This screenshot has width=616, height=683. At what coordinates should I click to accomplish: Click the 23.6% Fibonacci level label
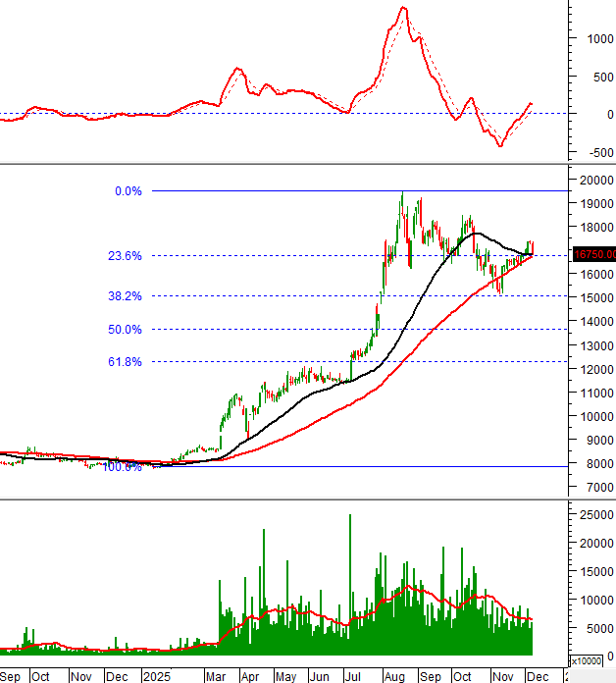[x=128, y=256]
